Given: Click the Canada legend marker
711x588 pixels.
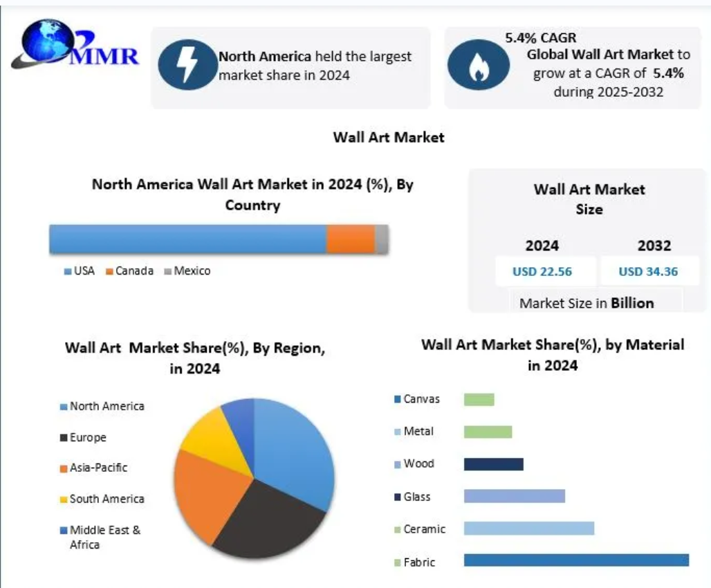Looking at the screenshot, I should coord(109,271).
